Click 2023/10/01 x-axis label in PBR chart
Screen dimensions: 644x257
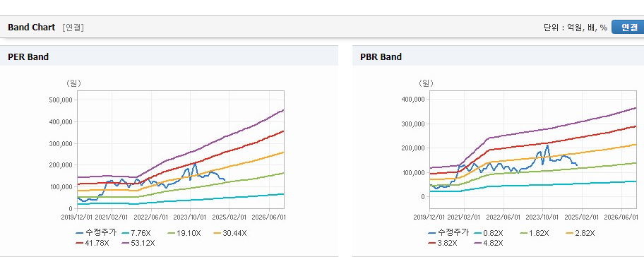543,217
